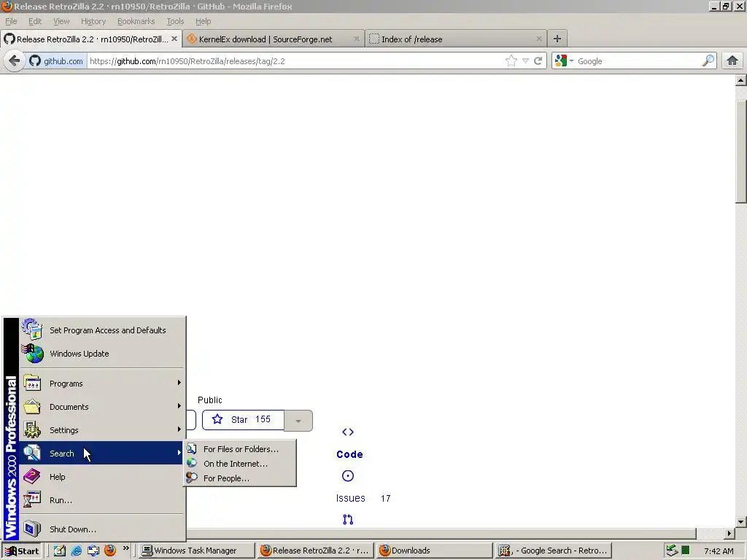Click the Issues circle icon
Screen dimensions: 747x560
pyautogui.click(x=348, y=475)
